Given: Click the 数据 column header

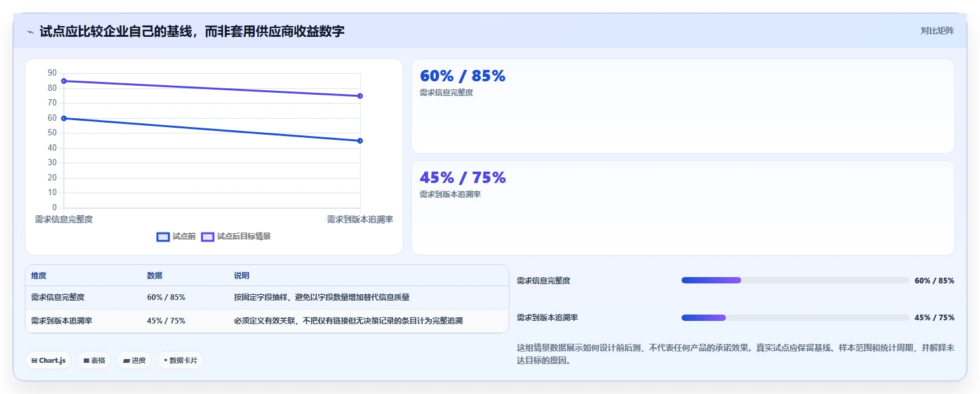Looking at the screenshot, I should [x=154, y=276].
